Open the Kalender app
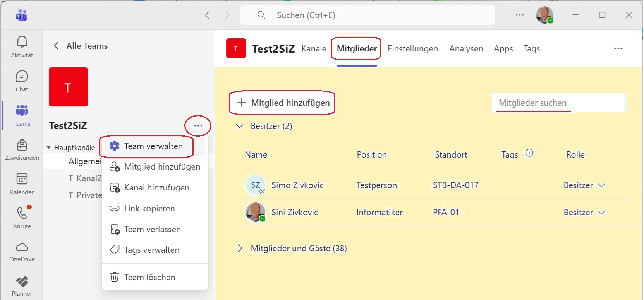The width and height of the screenshot is (644, 300). pos(22,180)
